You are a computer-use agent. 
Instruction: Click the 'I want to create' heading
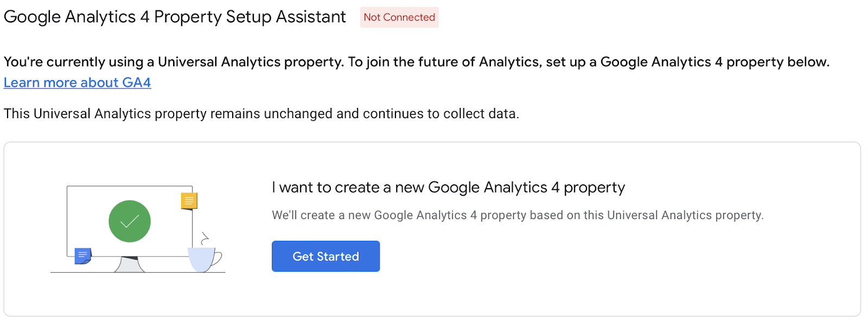tap(448, 188)
